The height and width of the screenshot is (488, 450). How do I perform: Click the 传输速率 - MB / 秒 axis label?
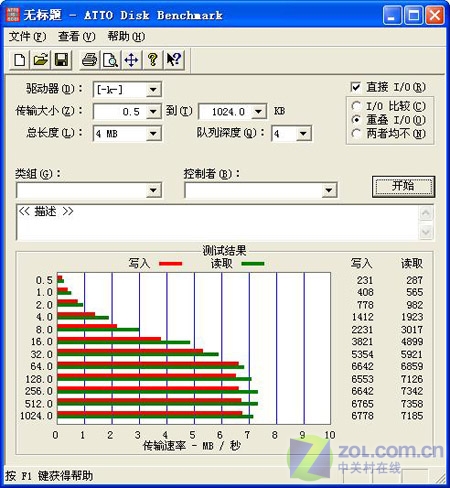coord(192,446)
